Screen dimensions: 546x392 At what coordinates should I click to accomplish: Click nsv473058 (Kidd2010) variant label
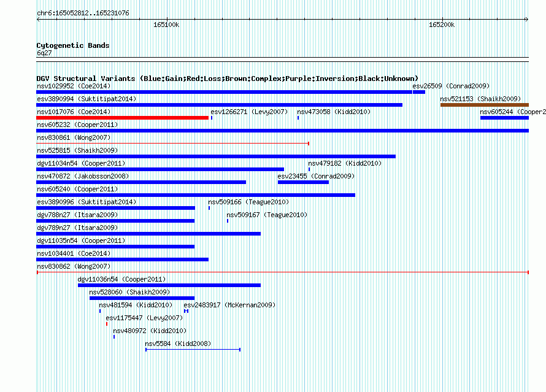[x=334, y=112]
